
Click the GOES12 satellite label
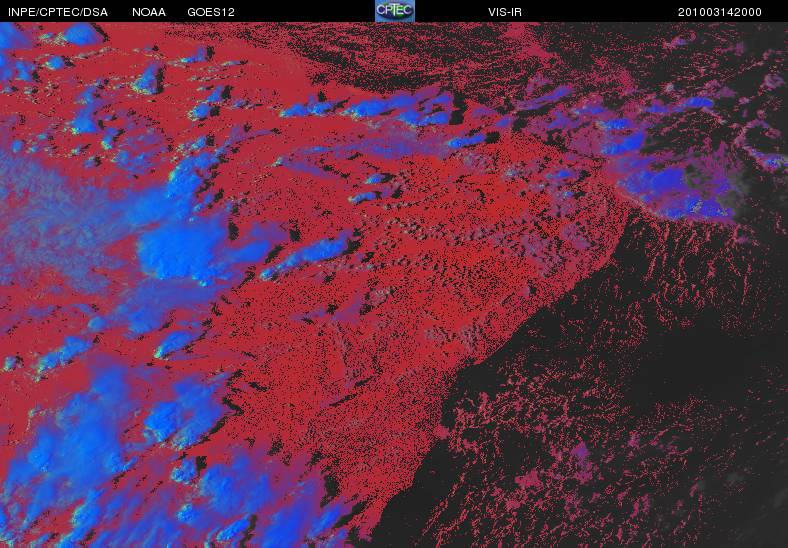click(x=211, y=12)
